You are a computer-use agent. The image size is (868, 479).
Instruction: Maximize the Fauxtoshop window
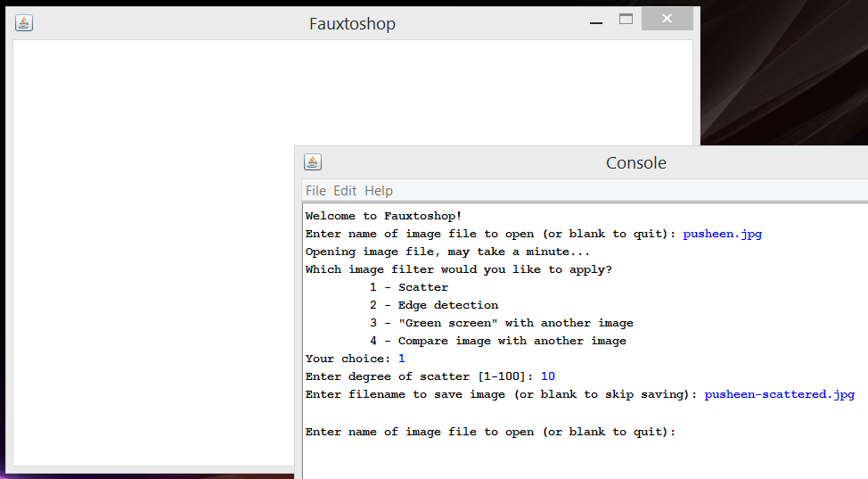pyautogui.click(x=626, y=20)
